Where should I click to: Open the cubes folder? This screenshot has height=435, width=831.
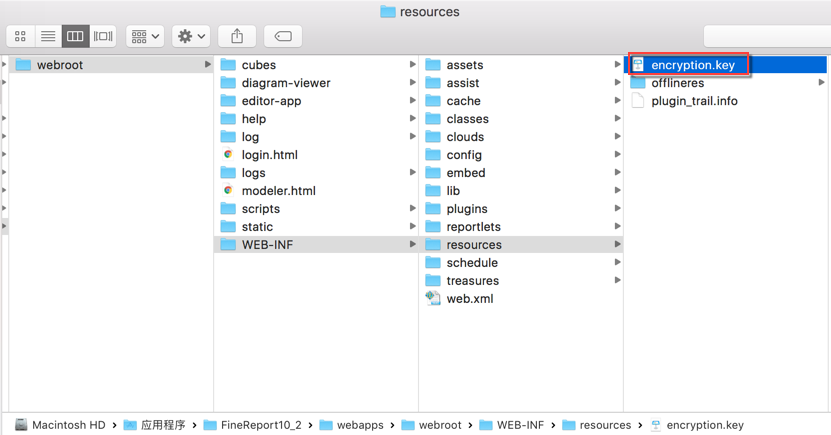[316, 65]
